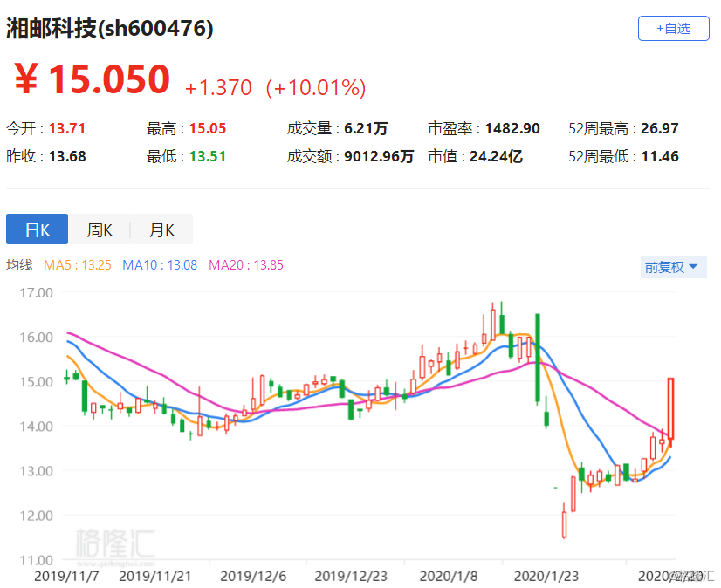Click the 2019/12/6 date axis label
Viewport: 721px width, 588px height.
(x=253, y=576)
